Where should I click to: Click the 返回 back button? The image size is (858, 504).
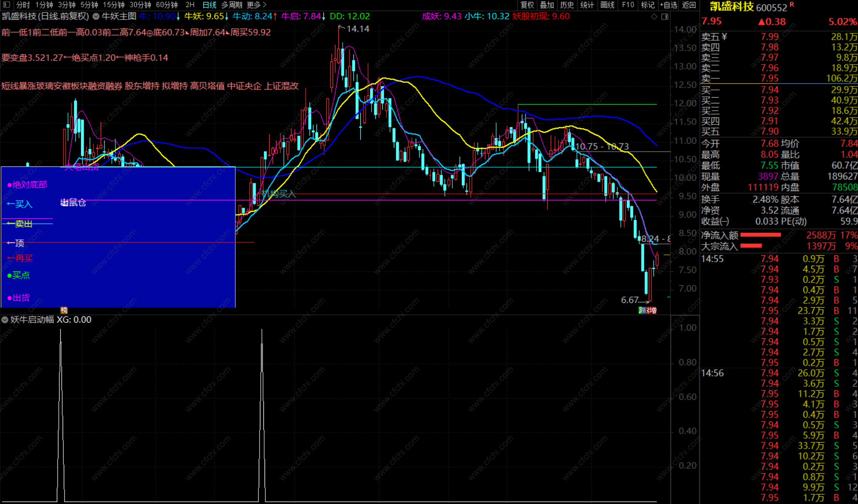tap(689, 5)
